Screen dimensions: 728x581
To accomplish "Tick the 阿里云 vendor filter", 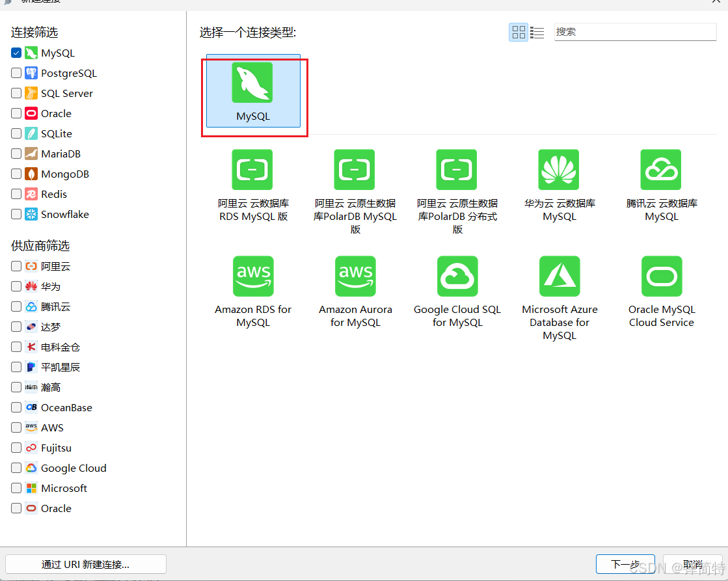I will [x=16, y=266].
